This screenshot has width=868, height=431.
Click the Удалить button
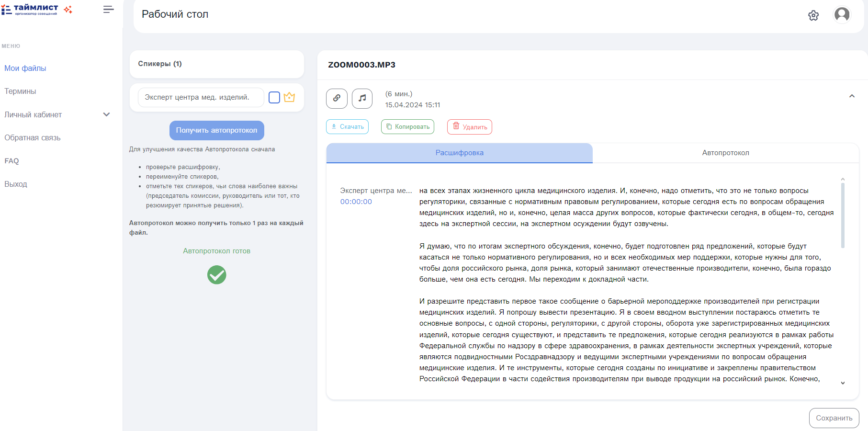pos(469,127)
